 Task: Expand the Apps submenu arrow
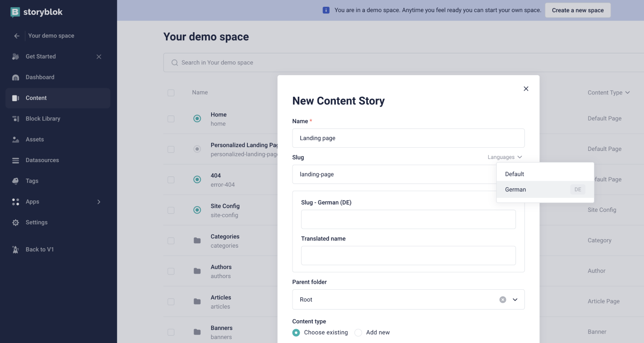(x=99, y=202)
